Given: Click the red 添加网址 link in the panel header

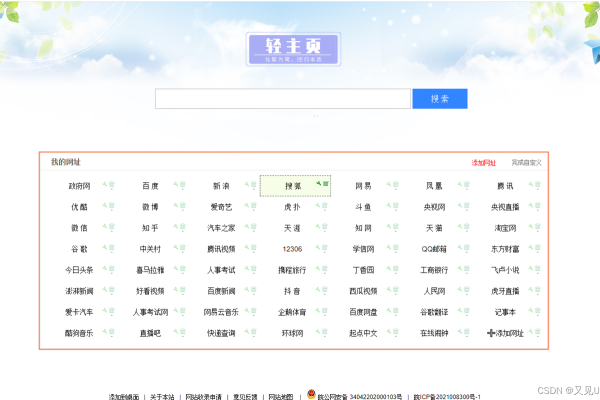Looking at the screenshot, I should (x=484, y=163).
